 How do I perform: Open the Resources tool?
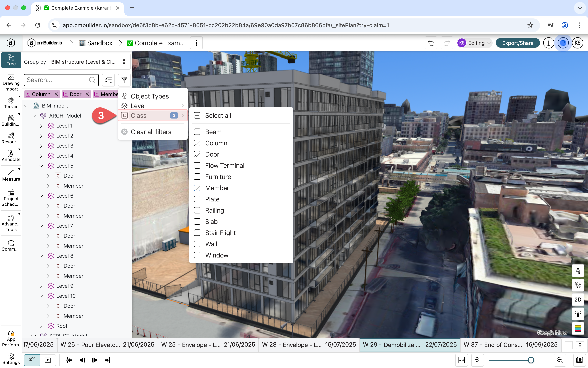[x=11, y=138]
